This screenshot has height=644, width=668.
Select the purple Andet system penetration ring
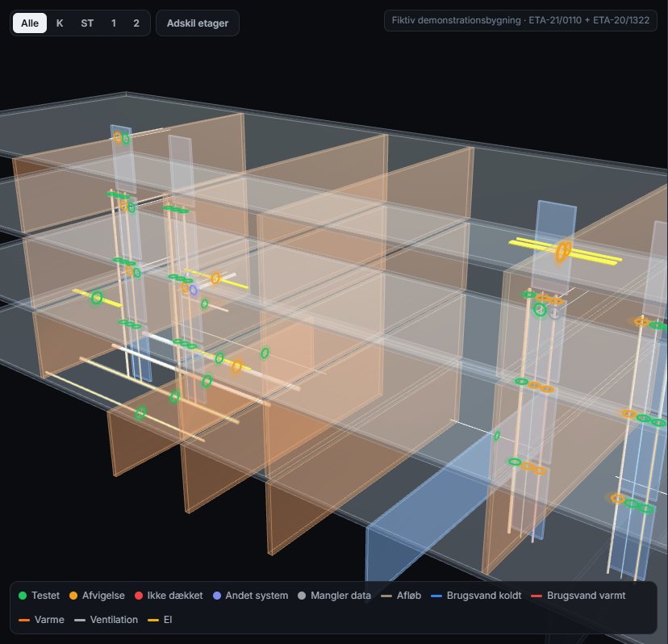194,291
